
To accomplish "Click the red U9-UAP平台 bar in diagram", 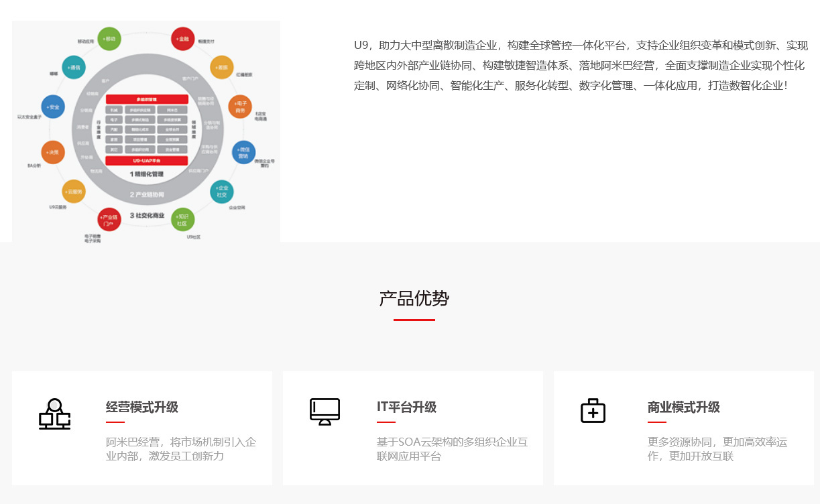I will coord(146,161).
